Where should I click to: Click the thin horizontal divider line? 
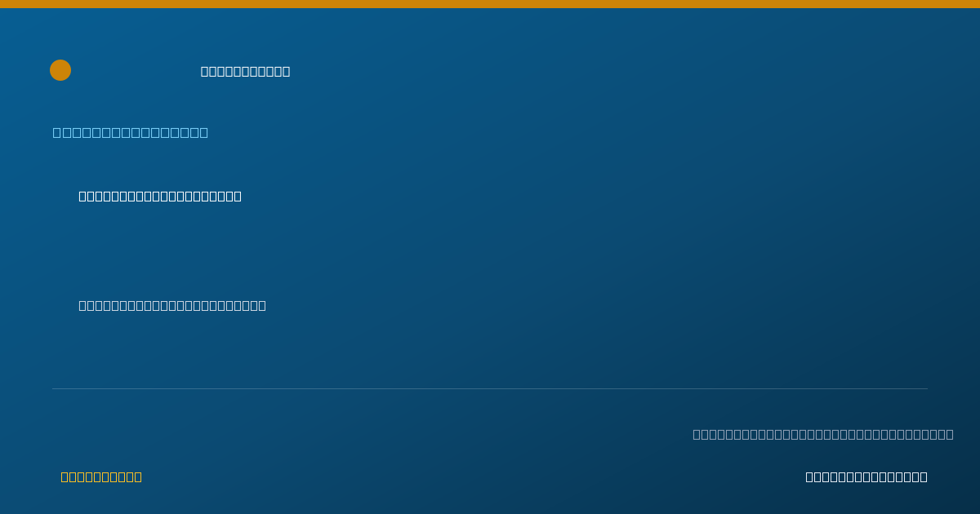490,388
